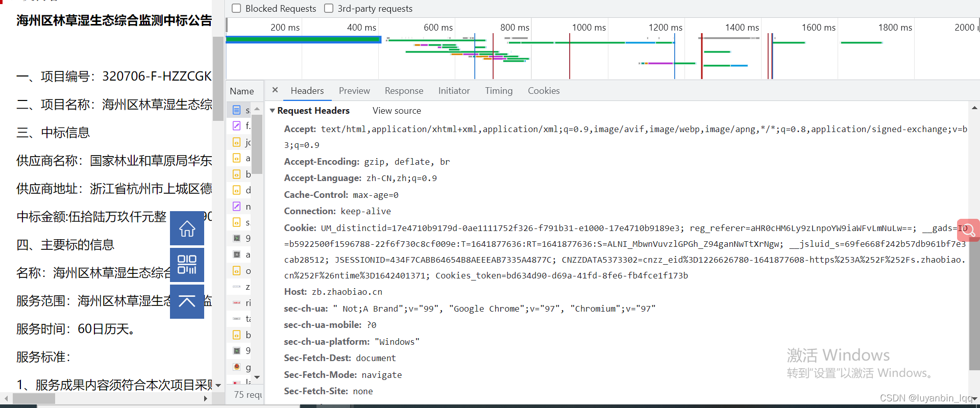Click the 服务时间：60日历天 line
Viewport: 980px width, 408px height.
coord(76,329)
